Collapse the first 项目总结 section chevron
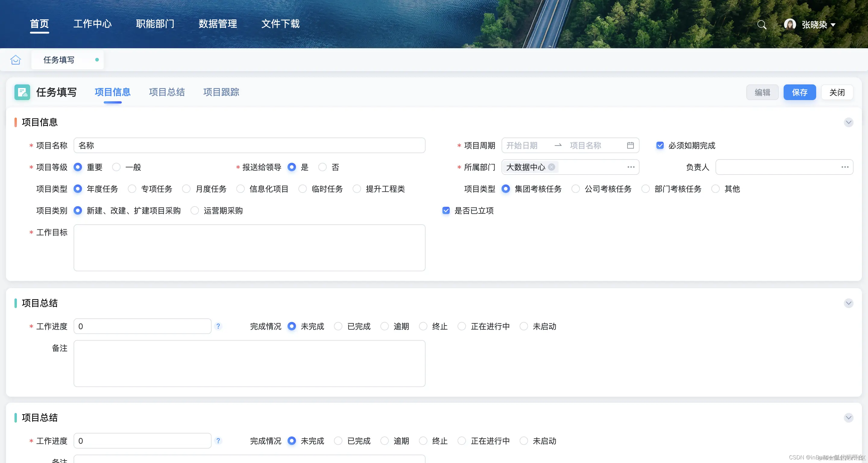This screenshot has height=463, width=868. 848,303
